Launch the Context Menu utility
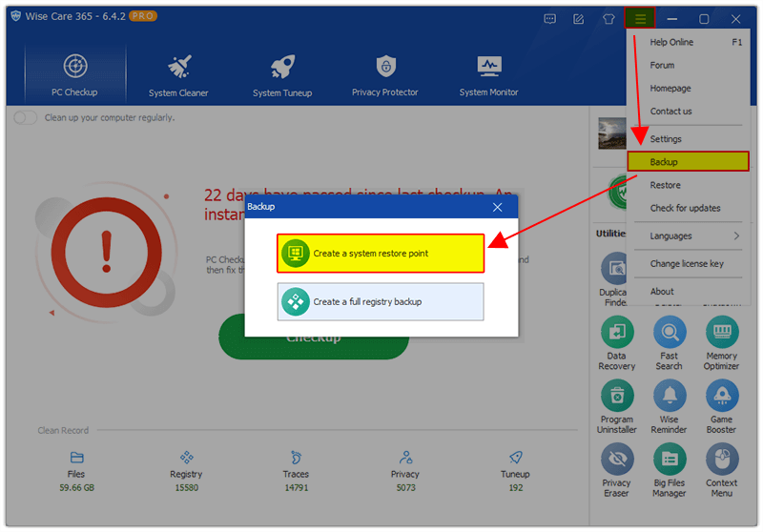763x532 pixels. pyautogui.click(x=722, y=471)
